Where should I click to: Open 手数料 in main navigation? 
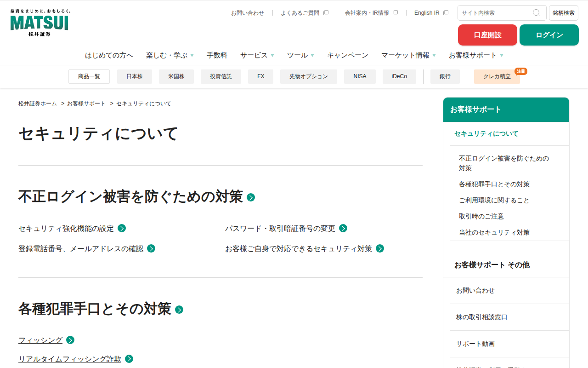(217, 55)
